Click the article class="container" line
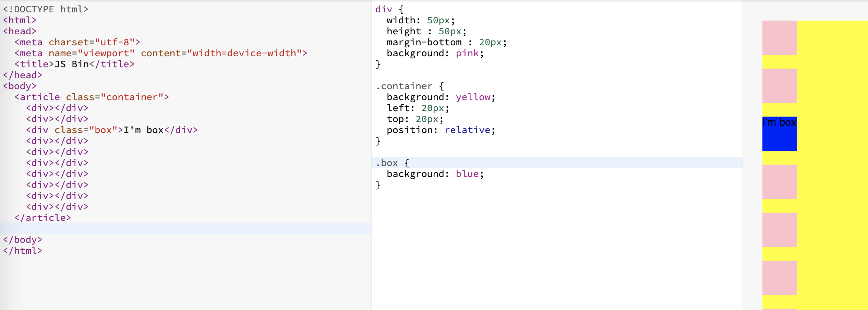 click(x=92, y=97)
